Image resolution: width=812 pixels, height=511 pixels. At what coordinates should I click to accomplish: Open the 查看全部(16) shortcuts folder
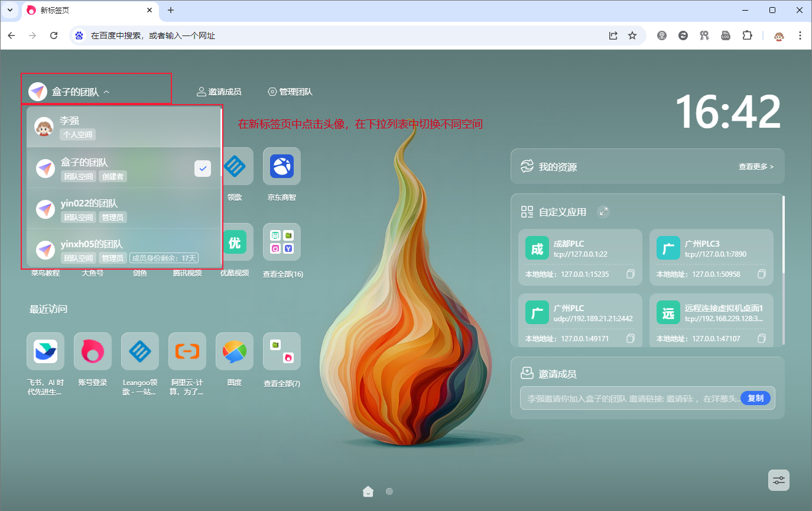(x=282, y=242)
